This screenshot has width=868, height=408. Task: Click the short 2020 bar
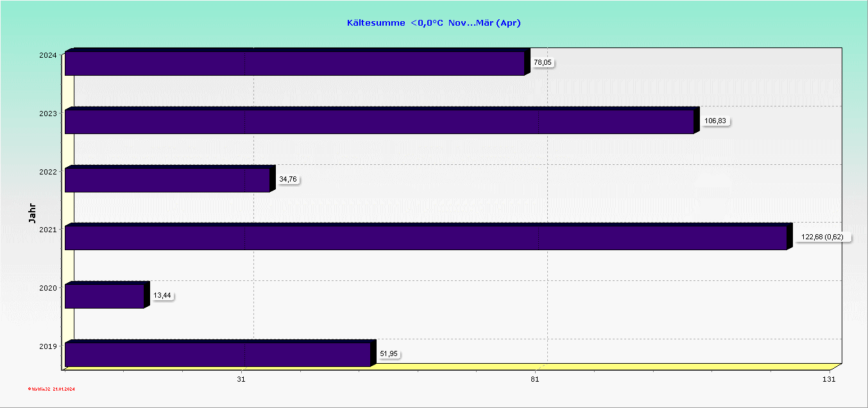[104, 296]
